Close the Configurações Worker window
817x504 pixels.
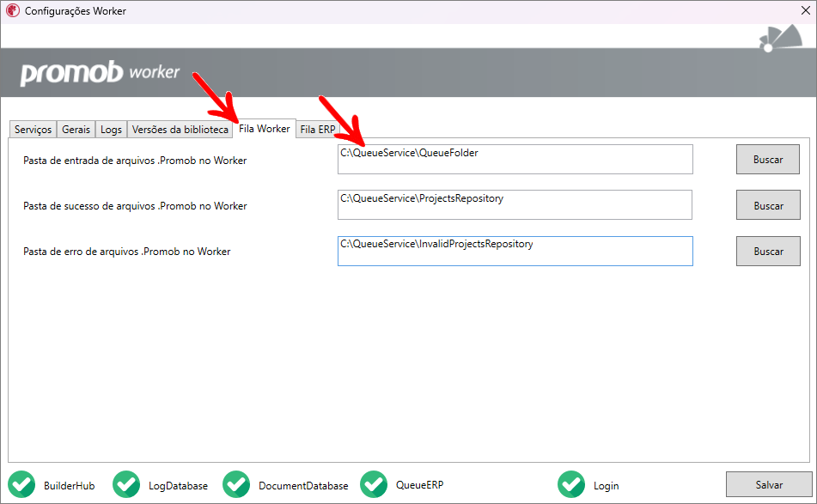point(806,10)
